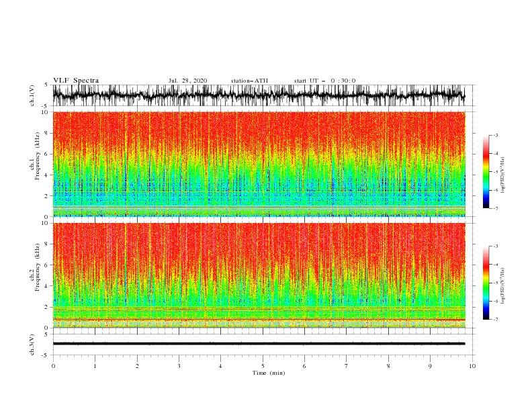532x411 pixels.
Task: Click the "-7" label on ch.2 color bar
Action: (496, 319)
